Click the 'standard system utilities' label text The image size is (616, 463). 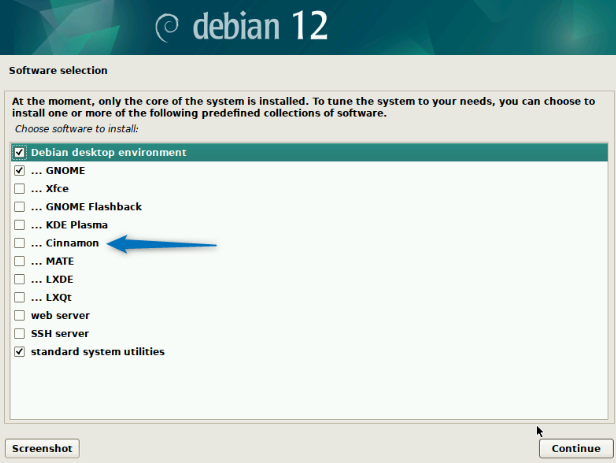pos(98,351)
